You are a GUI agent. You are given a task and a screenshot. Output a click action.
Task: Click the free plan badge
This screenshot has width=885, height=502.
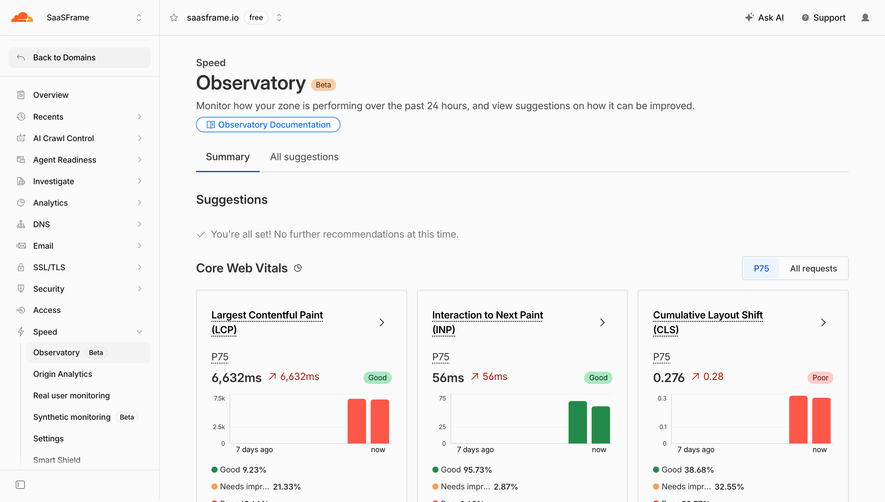tap(256, 18)
